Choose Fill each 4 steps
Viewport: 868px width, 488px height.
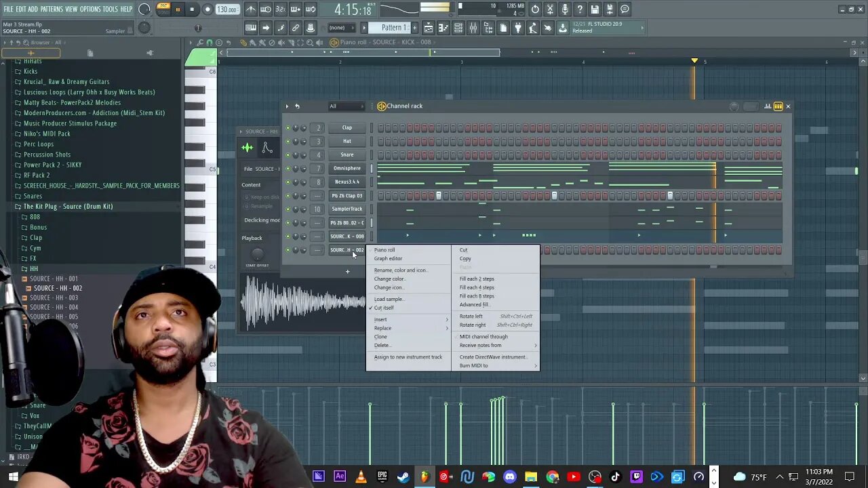coord(477,287)
